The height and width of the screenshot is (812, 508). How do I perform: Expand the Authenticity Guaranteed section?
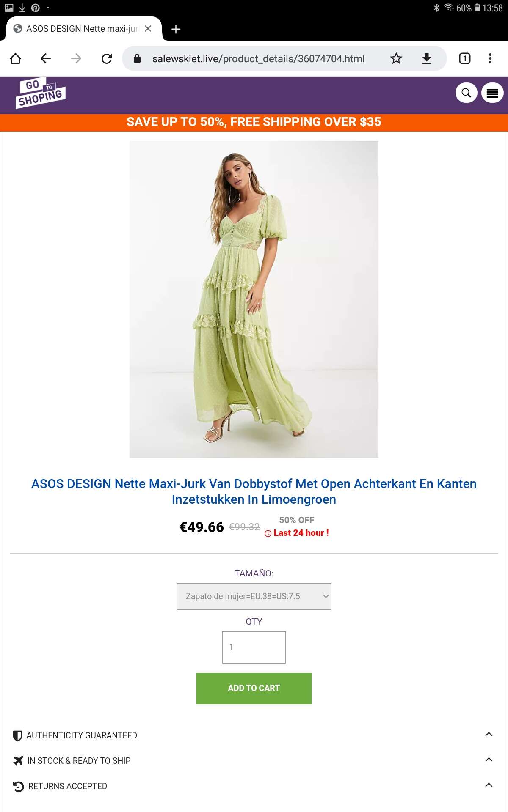(254, 735)
